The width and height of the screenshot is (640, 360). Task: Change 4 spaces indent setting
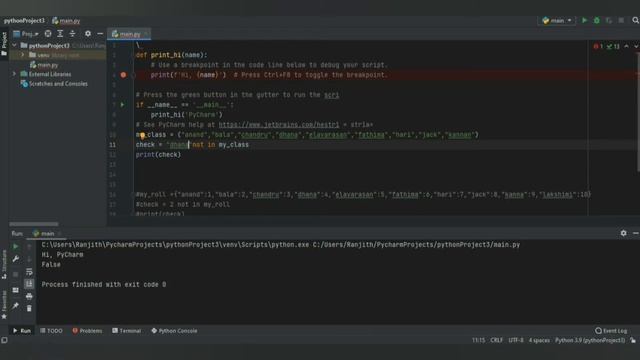tap(539, 340)
